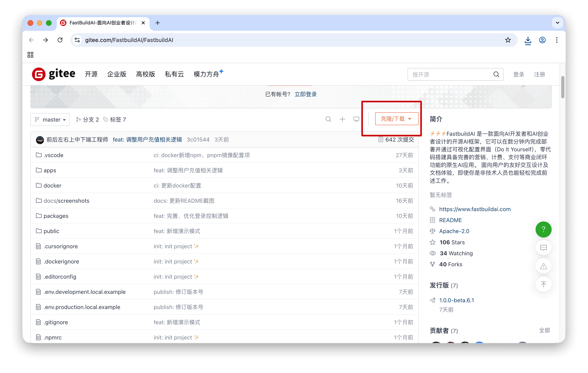Open the https://www.fastbuildai.com website link
The image size is (588, 373).
click(475, 209)
